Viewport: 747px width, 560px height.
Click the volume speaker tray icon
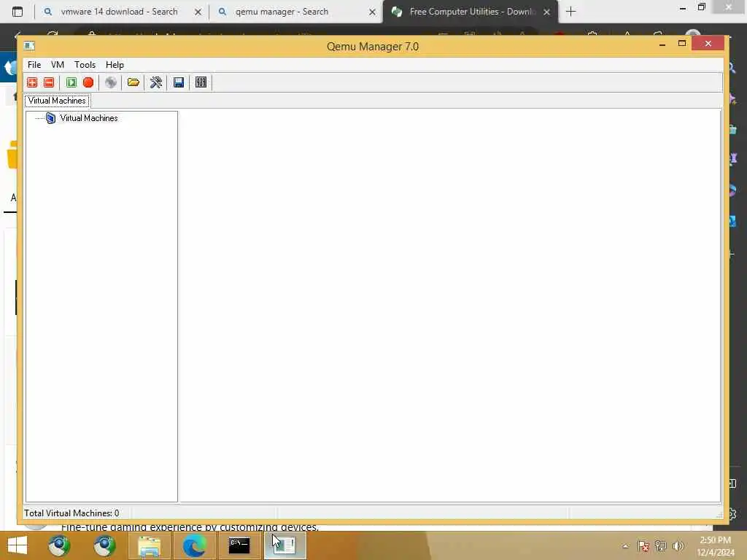tap(678, 545)
